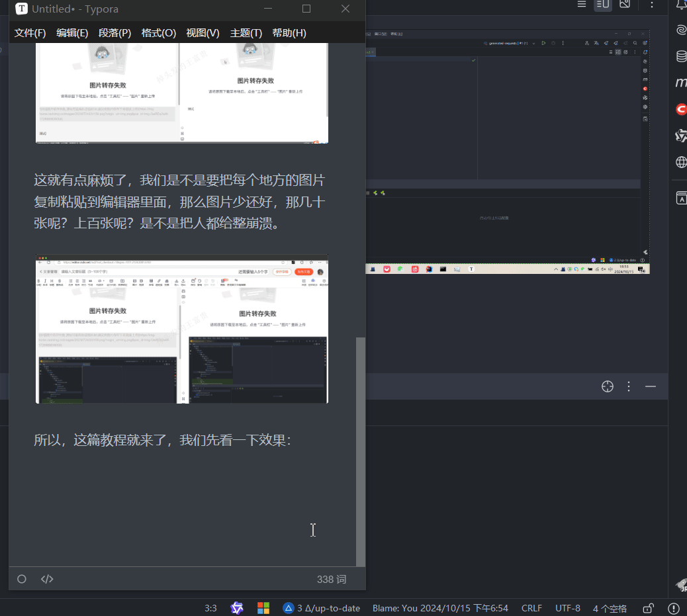Click the 3:3 cursor position indicator
The height and width of the screenshot is (616, 687).
click(210, 609)
